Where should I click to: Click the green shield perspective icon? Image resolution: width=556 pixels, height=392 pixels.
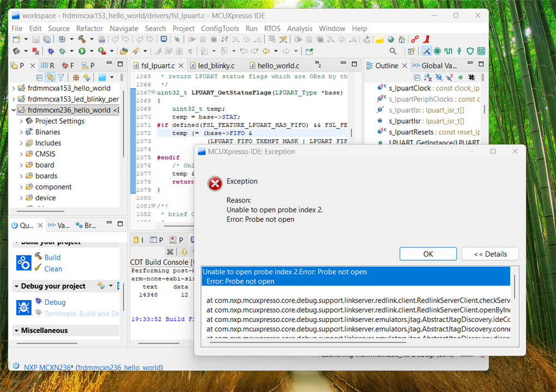click(x=470, y=51)
